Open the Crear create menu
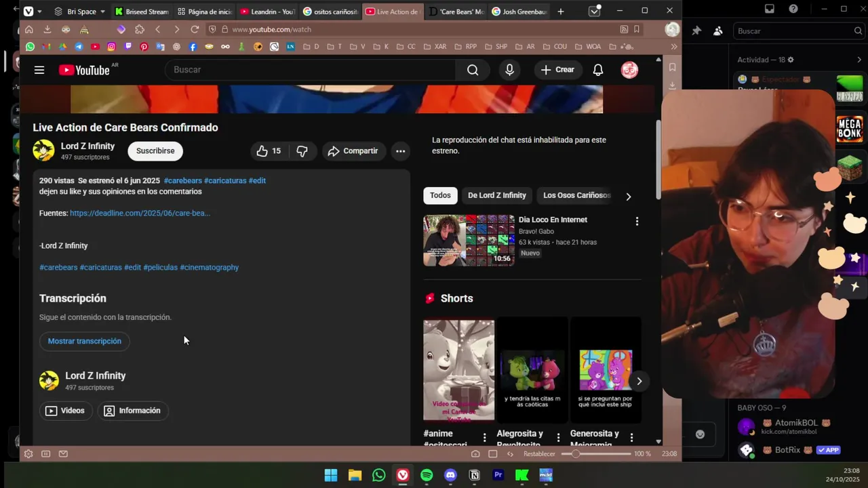 pos(557,70)
